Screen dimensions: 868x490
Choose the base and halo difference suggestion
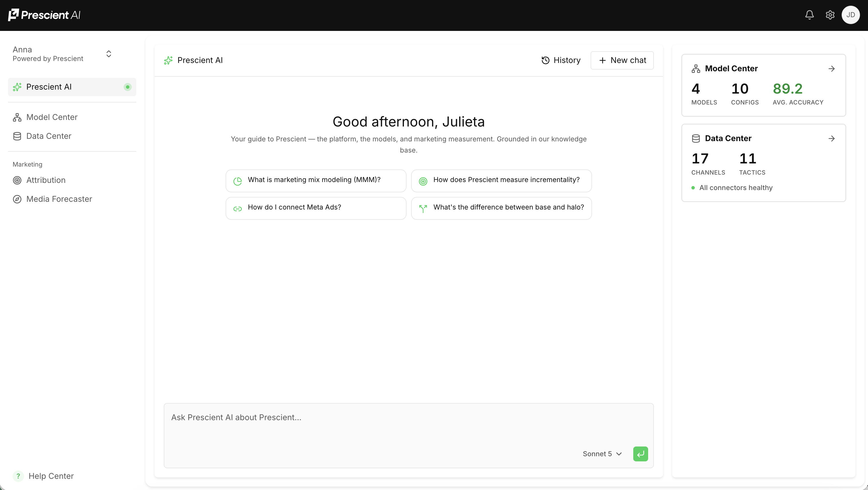coord(501,208)
